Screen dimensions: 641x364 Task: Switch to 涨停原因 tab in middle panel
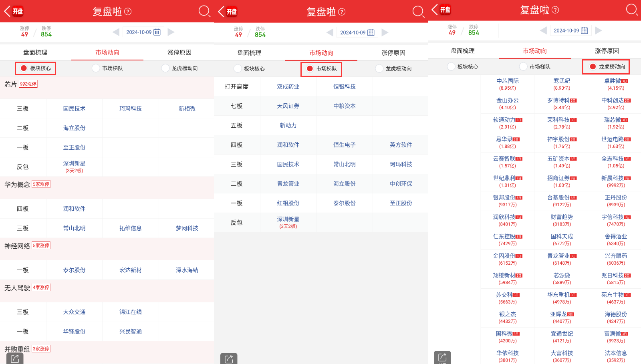tap(393, 53)
